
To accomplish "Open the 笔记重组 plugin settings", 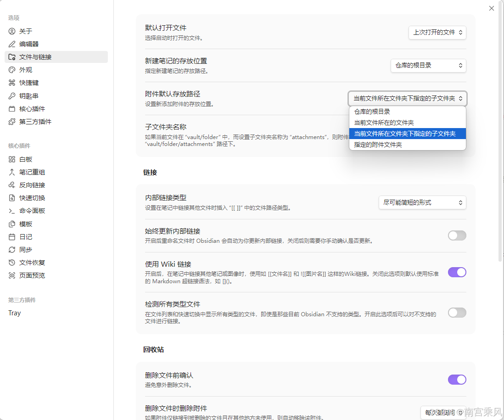I will 56,172.
